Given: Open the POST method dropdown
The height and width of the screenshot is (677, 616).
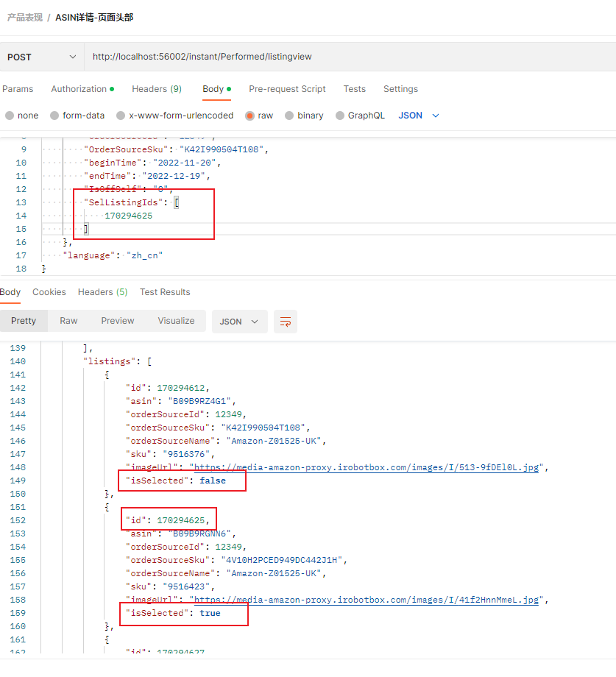Looking at the screenshot, I should click(42, 57).
